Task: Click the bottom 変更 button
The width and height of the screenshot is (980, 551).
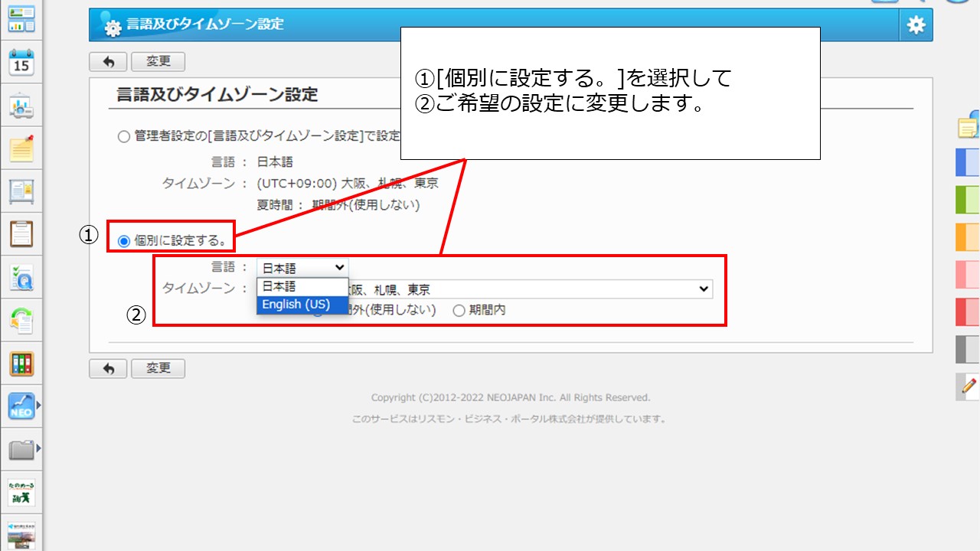Action: click(x=158, y=368)
